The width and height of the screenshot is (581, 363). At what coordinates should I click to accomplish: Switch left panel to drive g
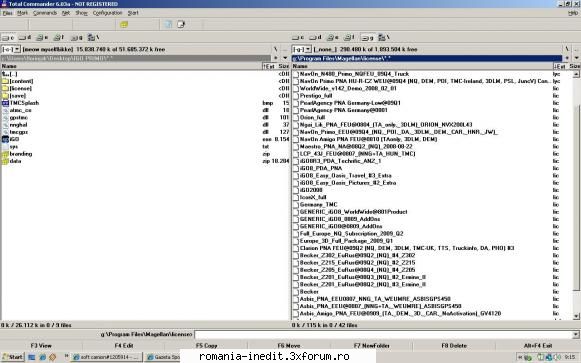point(77,37)
